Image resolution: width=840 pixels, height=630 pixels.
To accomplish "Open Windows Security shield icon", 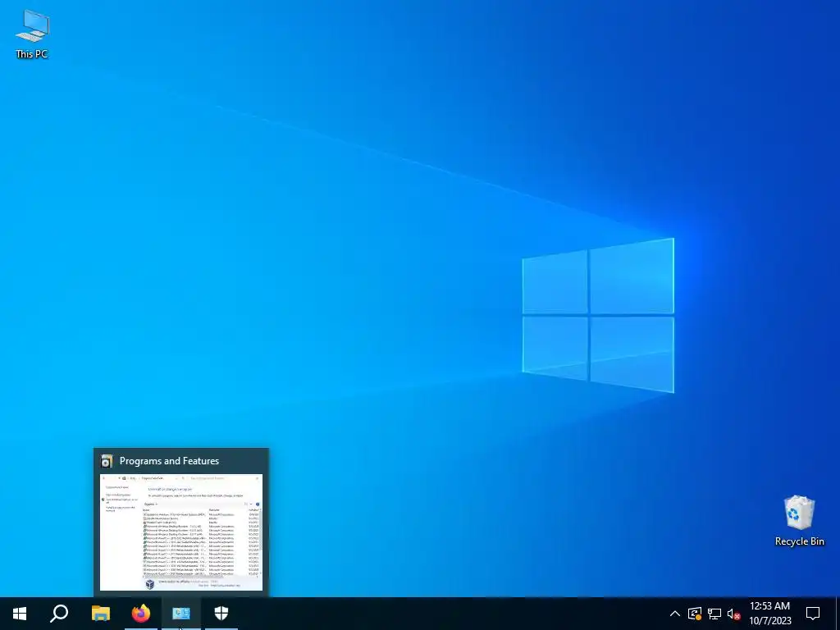I will tap(221, 614).
